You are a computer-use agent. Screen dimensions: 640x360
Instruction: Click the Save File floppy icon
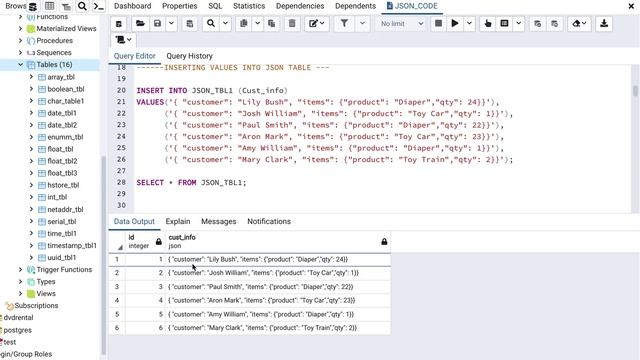coord(157,24)
